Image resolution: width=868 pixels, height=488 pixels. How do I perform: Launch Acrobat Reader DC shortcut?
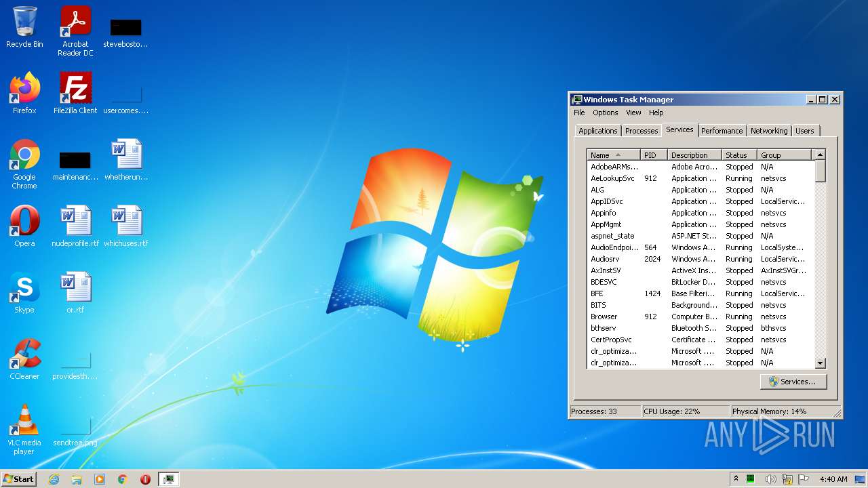pos(75,31)
